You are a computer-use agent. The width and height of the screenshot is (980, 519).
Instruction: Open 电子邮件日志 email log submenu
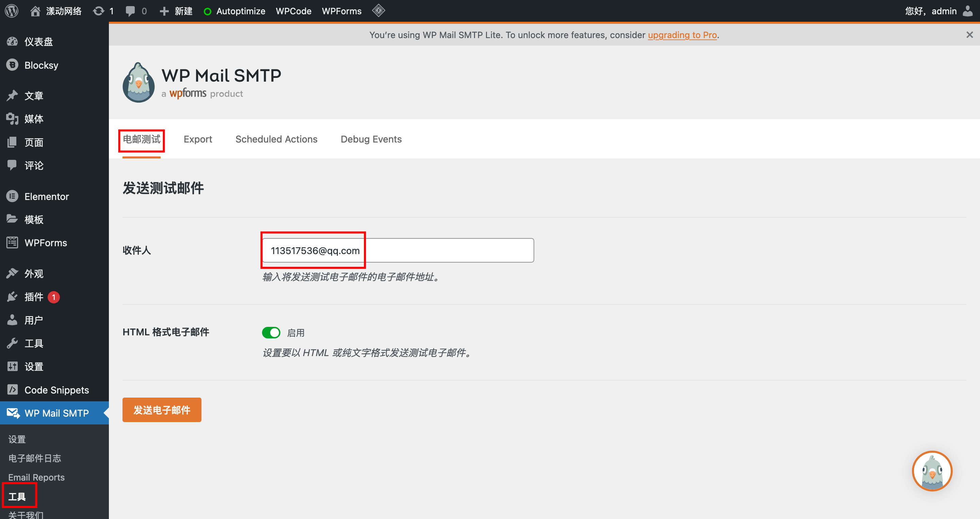coord(35,458)
